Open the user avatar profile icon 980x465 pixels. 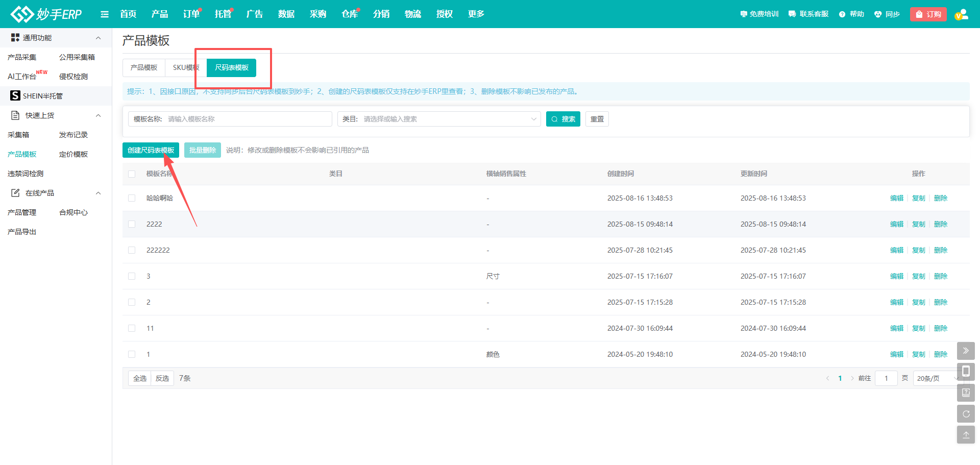coord(961,14)
